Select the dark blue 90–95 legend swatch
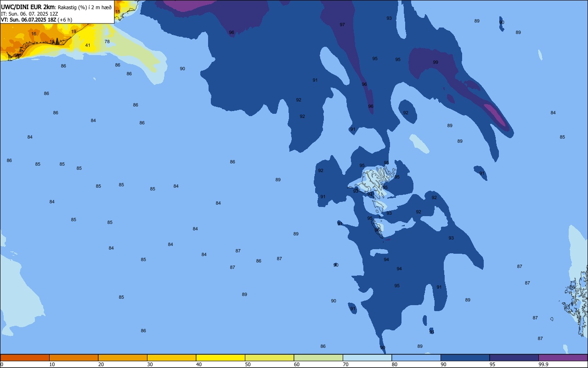This screenshot has width=588, height=368. click(x=465, y=358)
